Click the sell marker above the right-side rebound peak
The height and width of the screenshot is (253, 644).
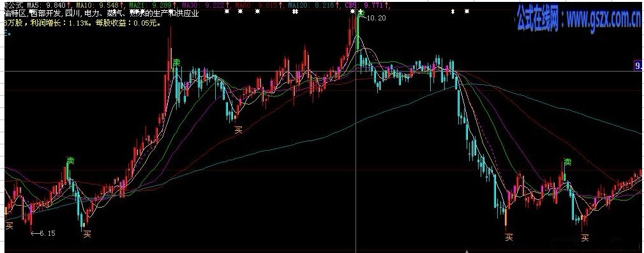pos(567,162)
